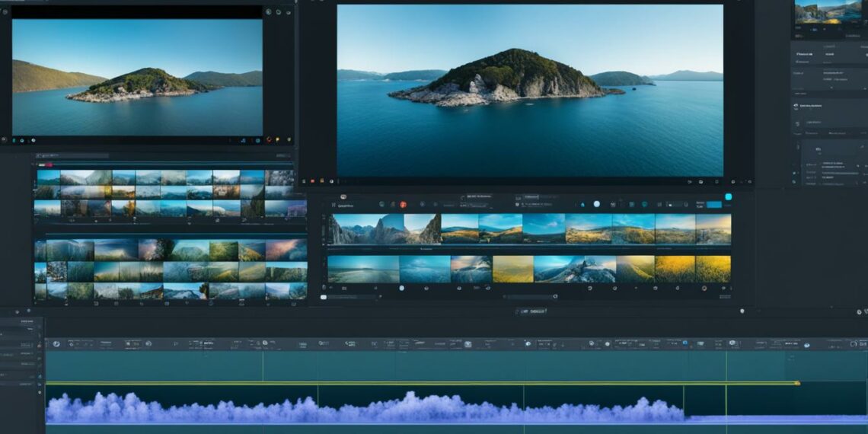Click the search field above the media bin thumbnails
Image resolution: width=868 pixels, height=434 pixels.
point(73,156)
